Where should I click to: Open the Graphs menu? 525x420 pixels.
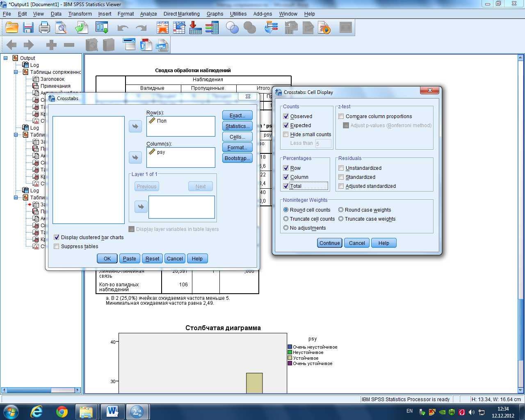pyautogui.click(x=215, y=14)
